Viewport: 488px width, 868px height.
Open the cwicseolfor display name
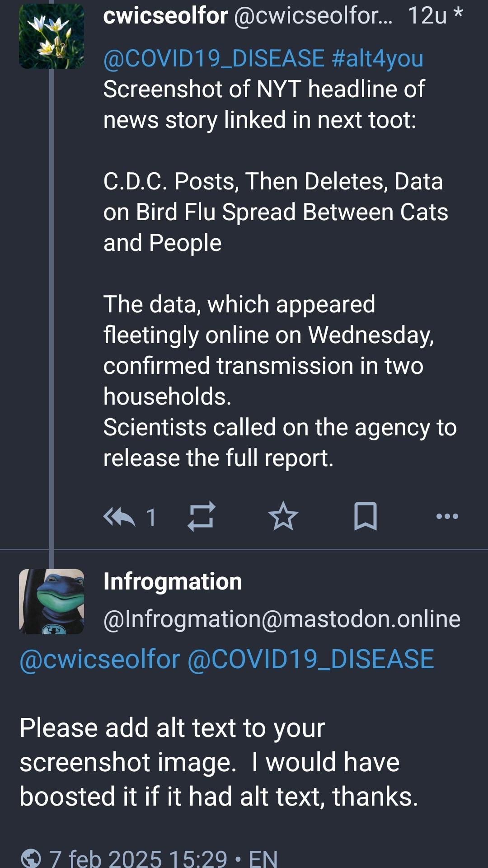click(x=165, y=16)
